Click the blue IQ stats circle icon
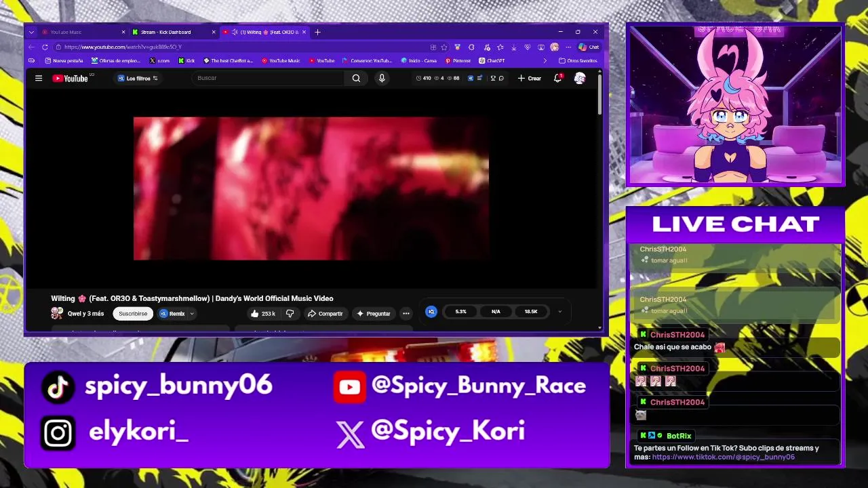868x488 pixels. pos(431,312)
